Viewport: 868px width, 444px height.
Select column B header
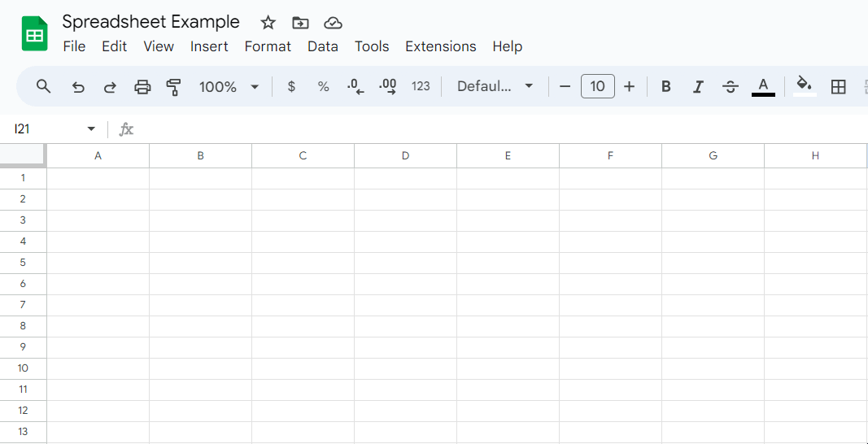tap(200, 156)
